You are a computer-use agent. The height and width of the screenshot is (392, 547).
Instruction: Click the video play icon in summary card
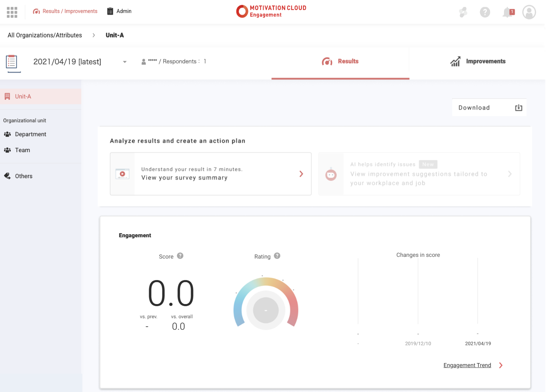coord(122,174)
